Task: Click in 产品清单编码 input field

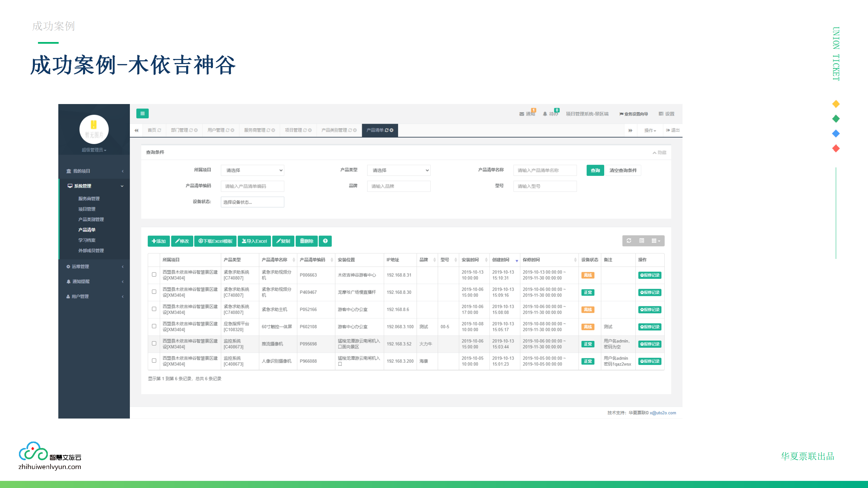Action: point(253,186)
